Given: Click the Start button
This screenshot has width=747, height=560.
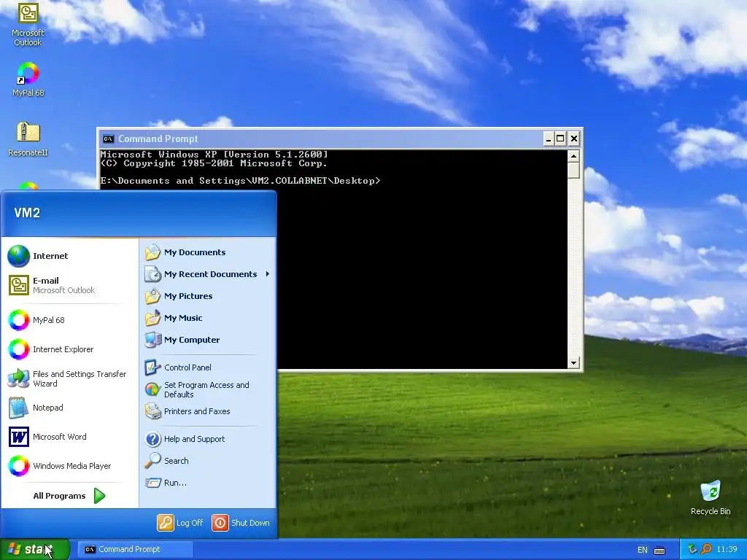Looking at the screenshot, I should pos(35,549).
